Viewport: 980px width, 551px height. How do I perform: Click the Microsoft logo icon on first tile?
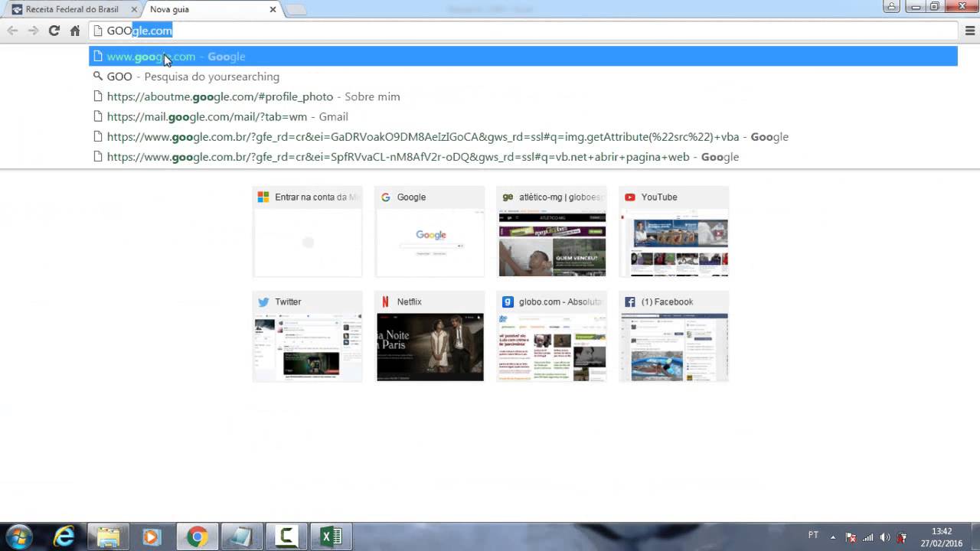(263, 197)
